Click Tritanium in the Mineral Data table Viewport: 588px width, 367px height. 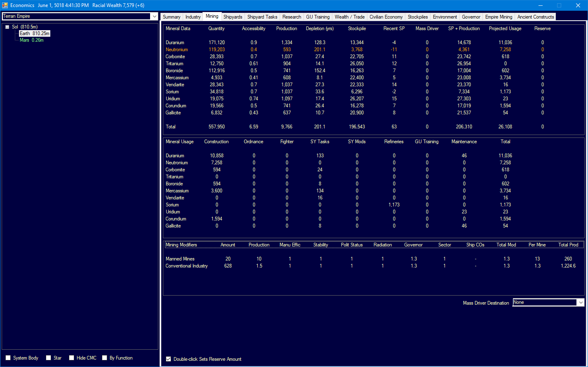coord(174,64)
